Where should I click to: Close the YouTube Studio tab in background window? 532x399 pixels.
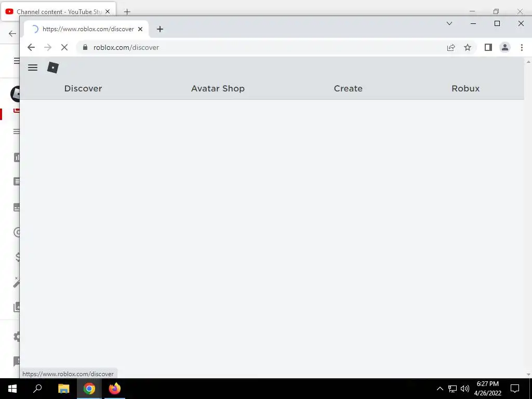pos(108,11)
